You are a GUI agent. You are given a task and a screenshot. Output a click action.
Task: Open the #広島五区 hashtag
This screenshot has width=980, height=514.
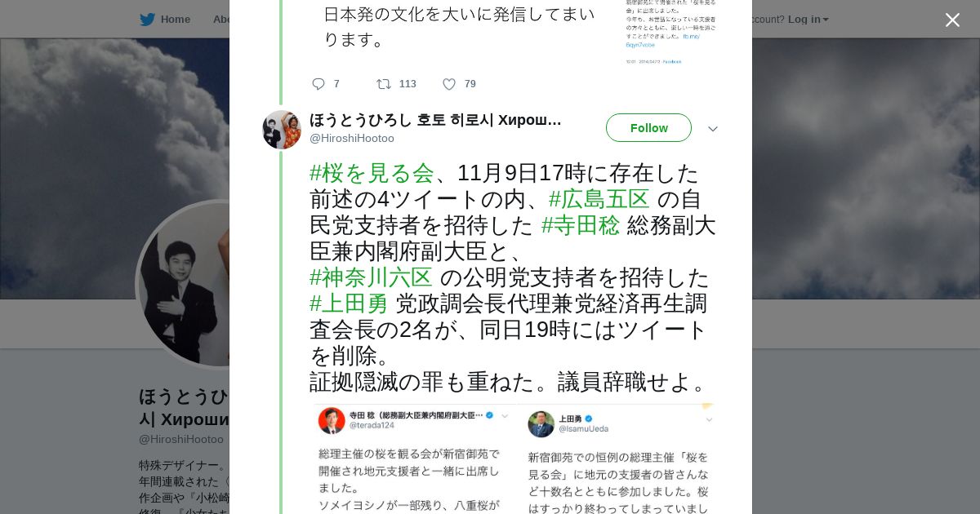[599, 199]
